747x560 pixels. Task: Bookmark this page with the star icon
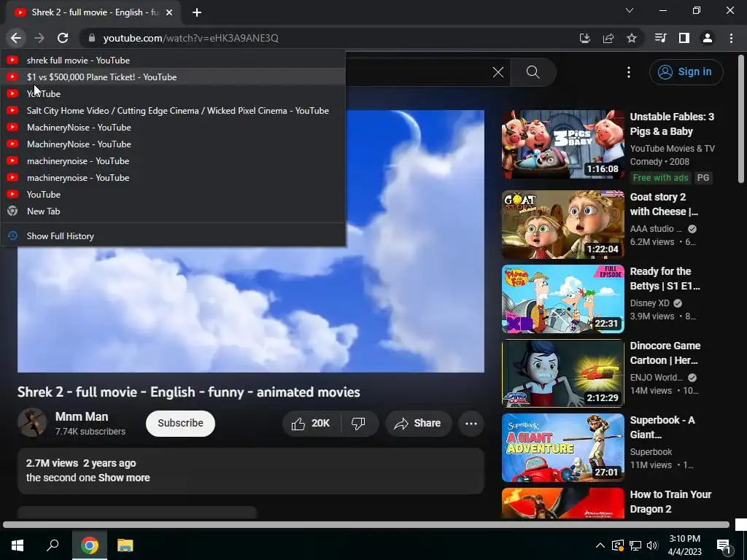coord(632,38)
